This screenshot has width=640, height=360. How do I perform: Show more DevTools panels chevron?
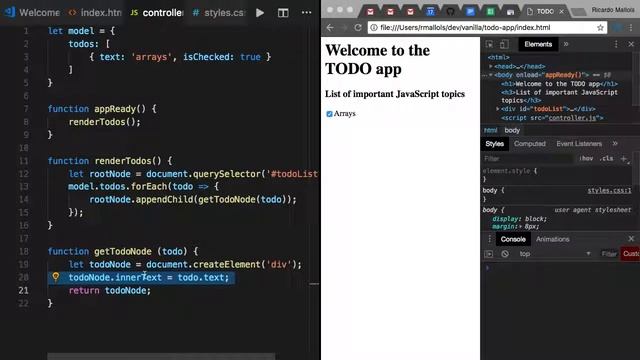pyautogui.click(x=566, y=44)
